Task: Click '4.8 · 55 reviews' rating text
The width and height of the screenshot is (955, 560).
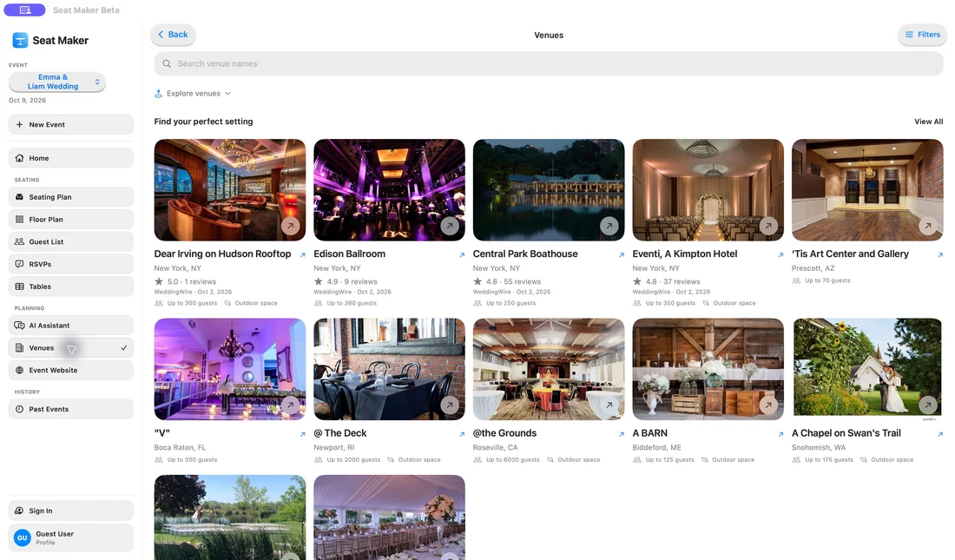Action: [x=513, y=281]
